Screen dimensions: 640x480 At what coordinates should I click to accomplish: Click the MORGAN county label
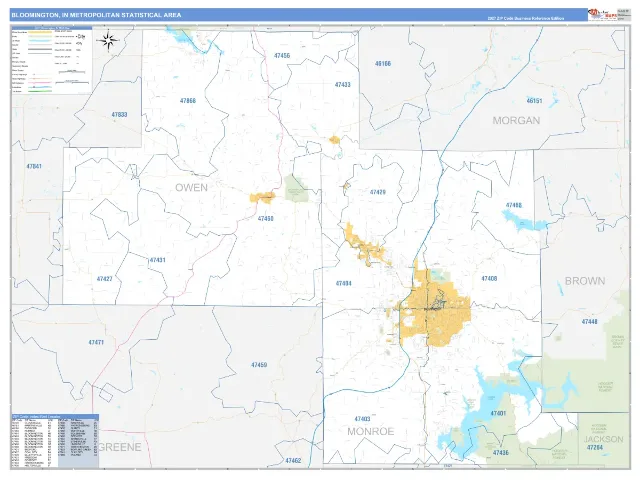[516, 120]
